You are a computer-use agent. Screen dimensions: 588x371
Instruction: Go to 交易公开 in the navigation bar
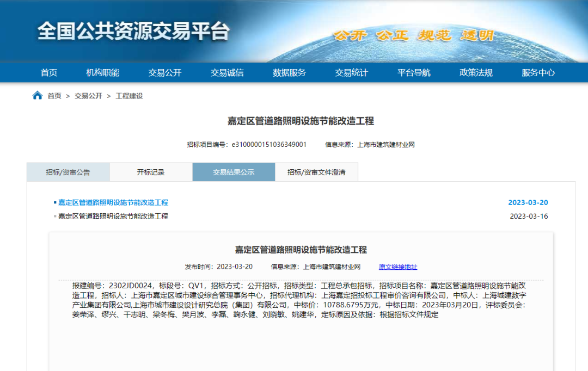165,73
